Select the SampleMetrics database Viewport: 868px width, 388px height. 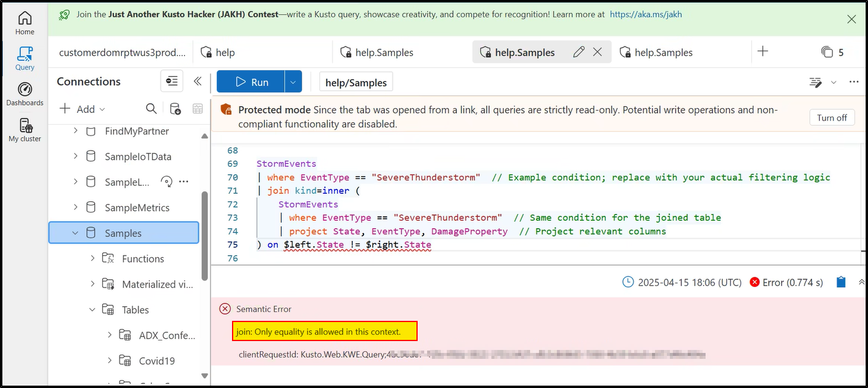137,208
